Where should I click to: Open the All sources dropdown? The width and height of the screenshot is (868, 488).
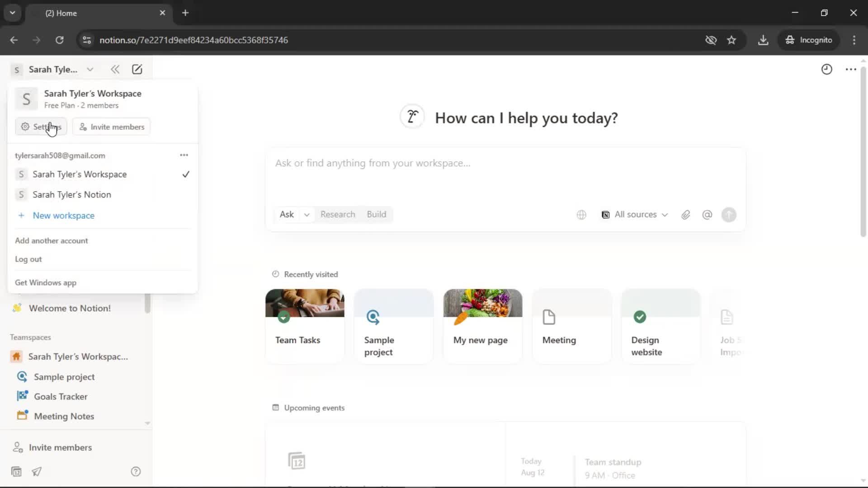pos(634,215)
